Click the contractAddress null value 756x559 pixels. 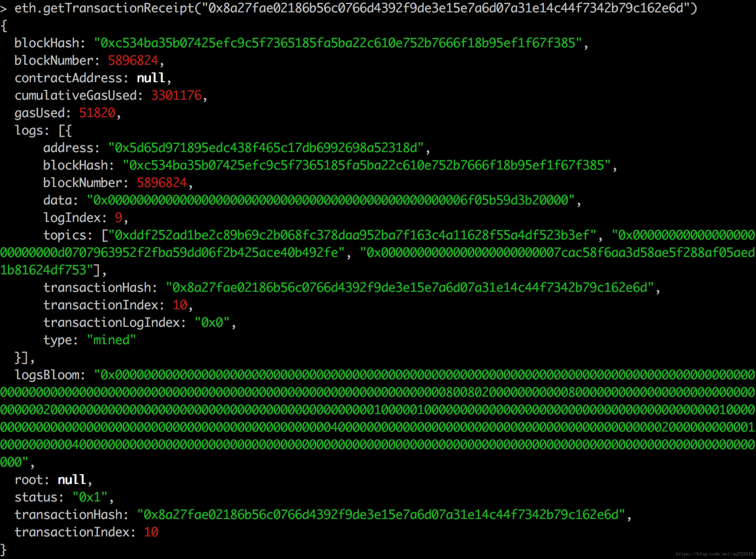tap(151, 78)
